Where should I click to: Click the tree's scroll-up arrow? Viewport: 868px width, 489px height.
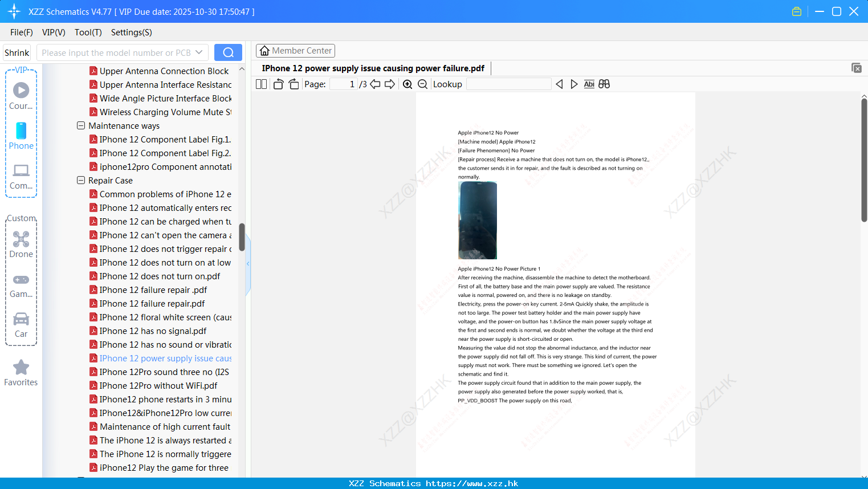242,69
